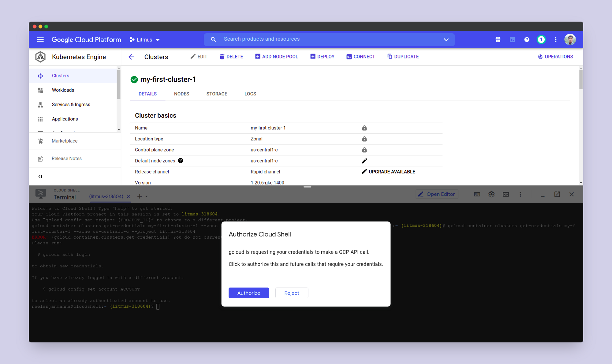This screenshot has width=612, height=364.
Task: Click the lock icon in Name row
Action: coord(364,128)
